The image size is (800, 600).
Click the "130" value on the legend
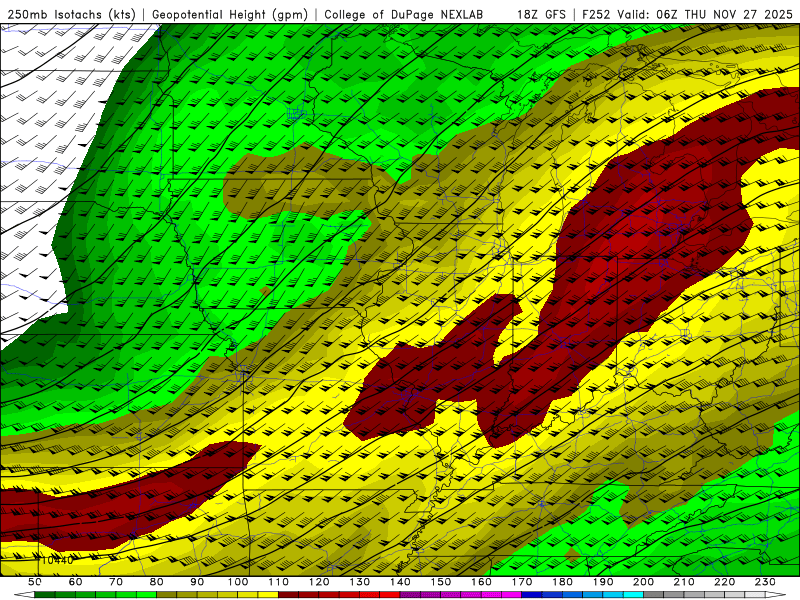(x=360, y=582)
